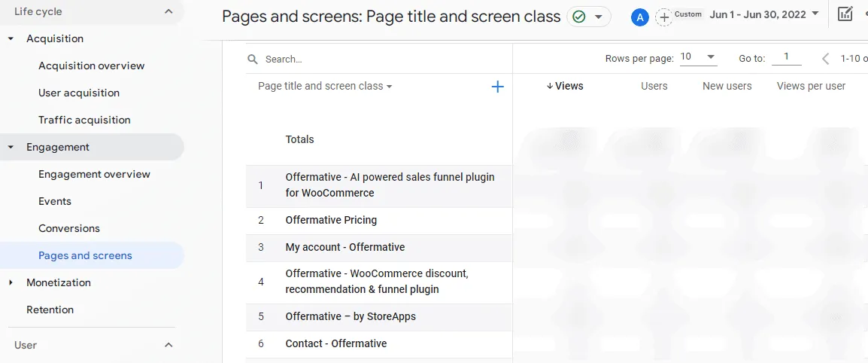Viewport: 868px width, 363px height.
Task: Open Page title and screen class dimension dropdown
Action: (x=325, y=86)
